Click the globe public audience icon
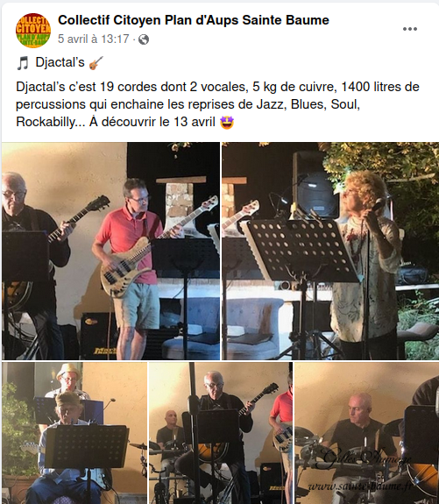 144,39
